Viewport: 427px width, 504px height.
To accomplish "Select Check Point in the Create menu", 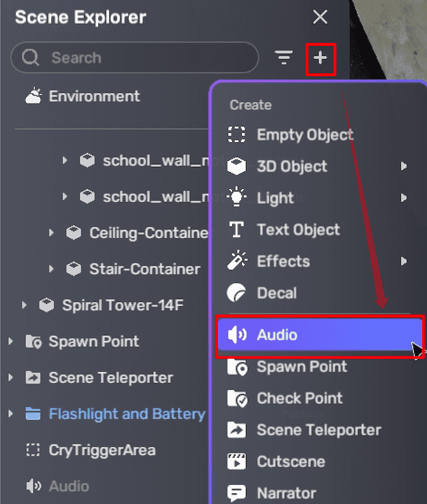I will (300, 398).
